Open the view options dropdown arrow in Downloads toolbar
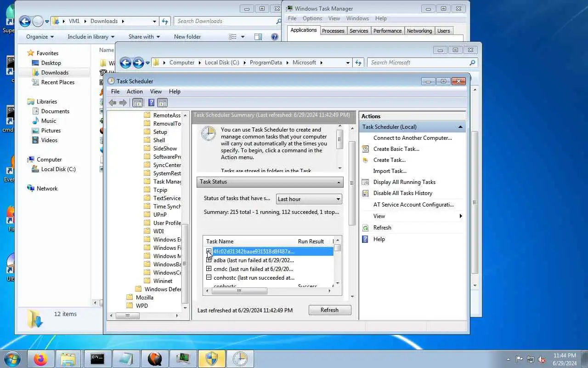 (x=243, y=37)
